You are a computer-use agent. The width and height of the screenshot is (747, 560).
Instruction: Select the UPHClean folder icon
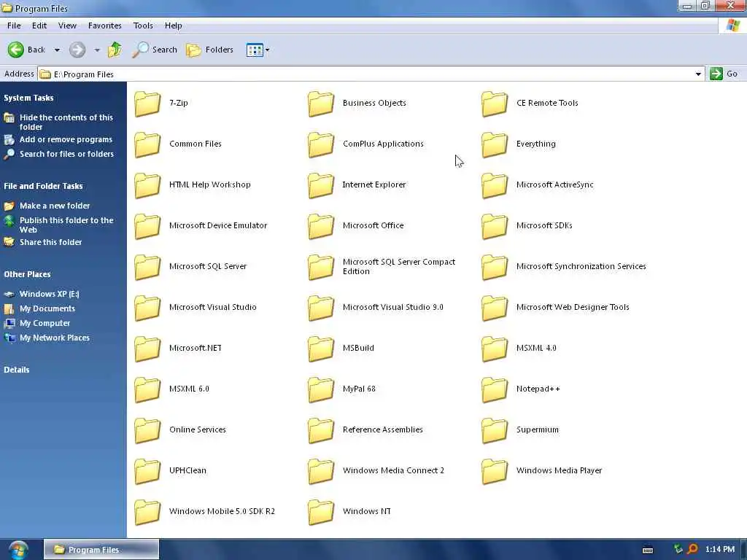tap(147, 472)
